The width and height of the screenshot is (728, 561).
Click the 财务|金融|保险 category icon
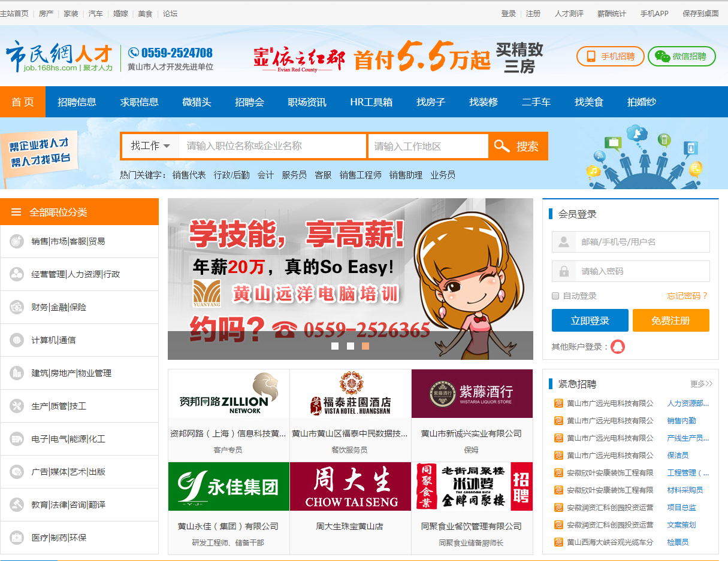pos(17,307)
